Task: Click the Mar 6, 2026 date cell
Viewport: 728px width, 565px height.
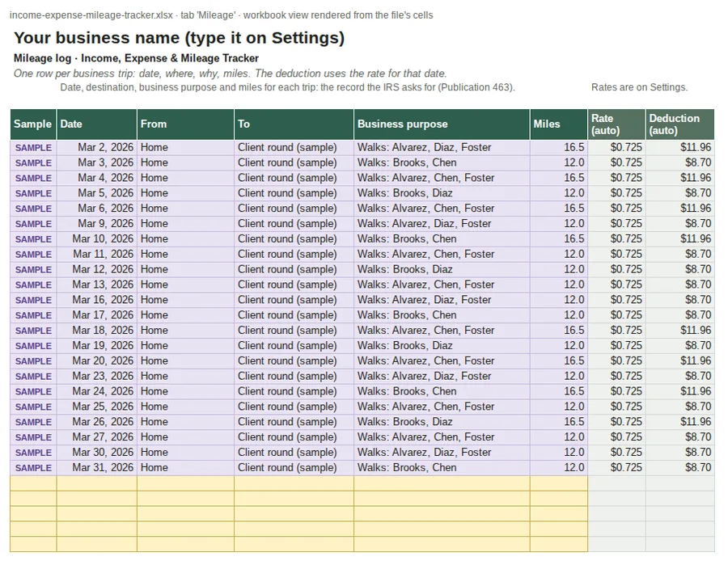Action: point(96,209)
